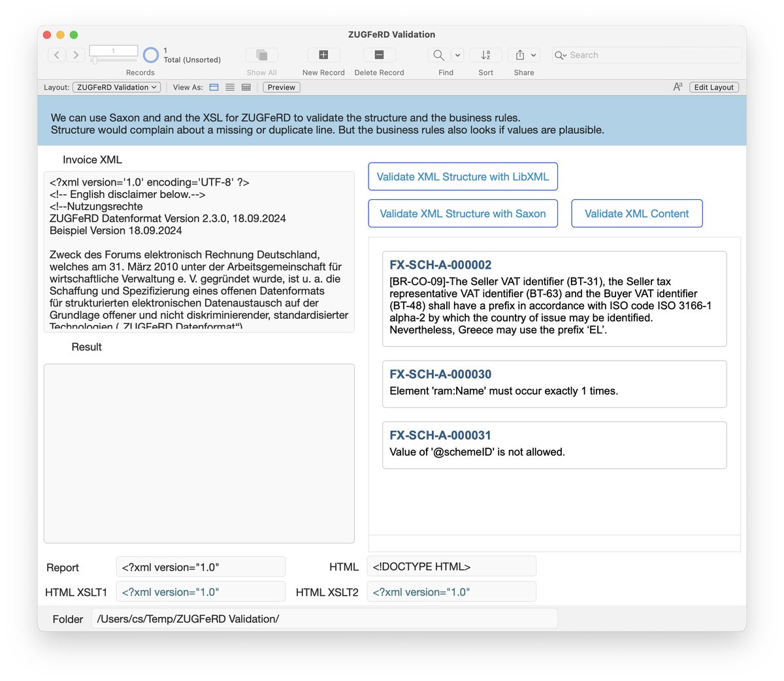784x681 pixels.
Task: Click the Edit Layout button
Action: [713, 87]
